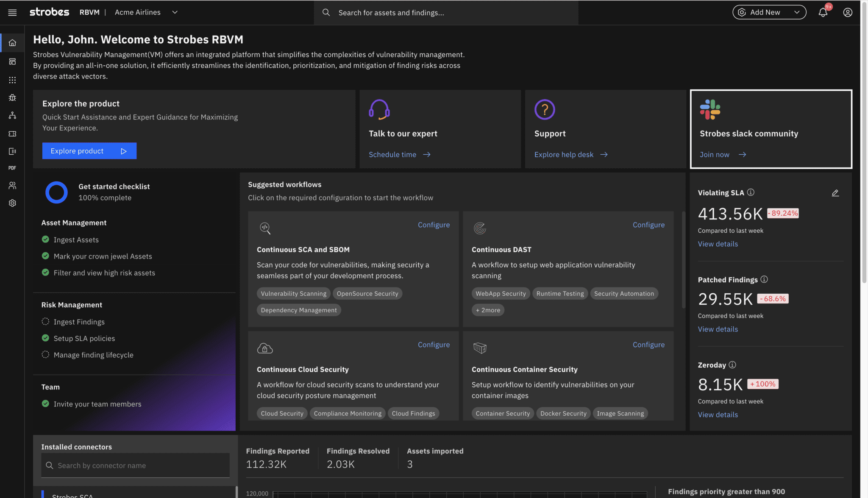Open the apps grid menu in the sidebar
This screenshot has width=868, height=498.
click(x=12, y=80)
